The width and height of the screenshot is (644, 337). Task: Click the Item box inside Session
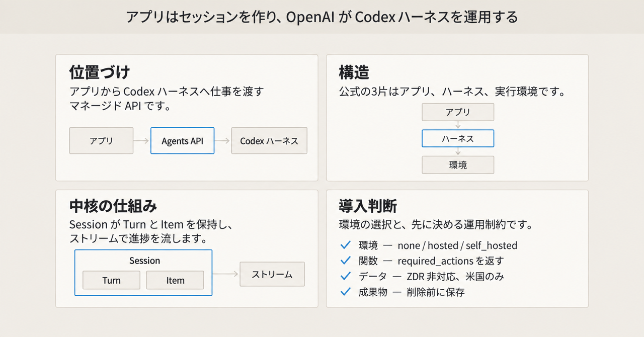coord(175,280)
